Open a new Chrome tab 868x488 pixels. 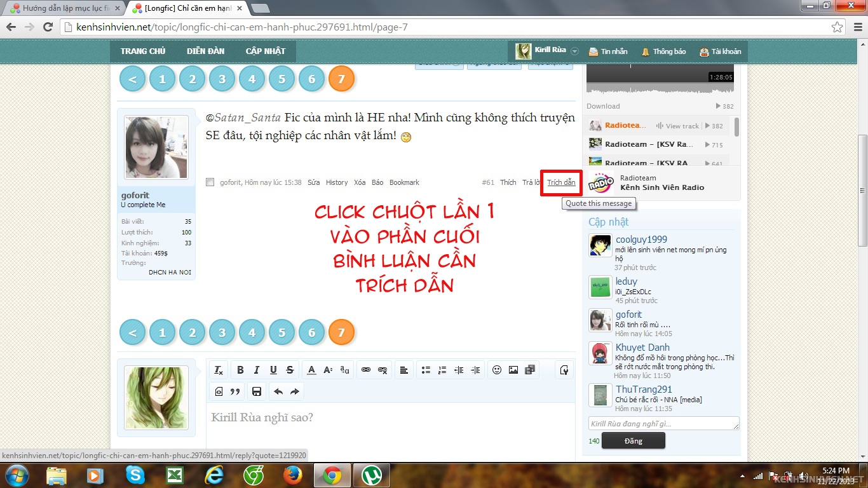coord(261,9)
